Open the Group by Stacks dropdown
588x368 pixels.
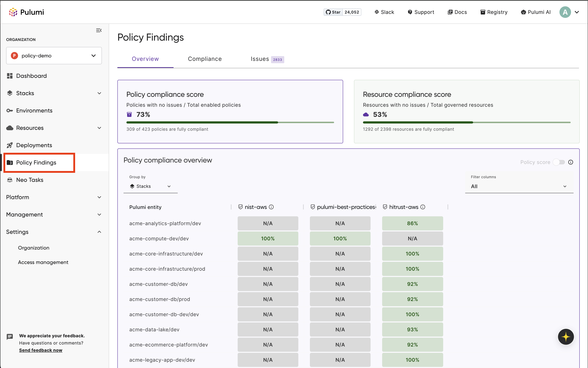[150, 186]
